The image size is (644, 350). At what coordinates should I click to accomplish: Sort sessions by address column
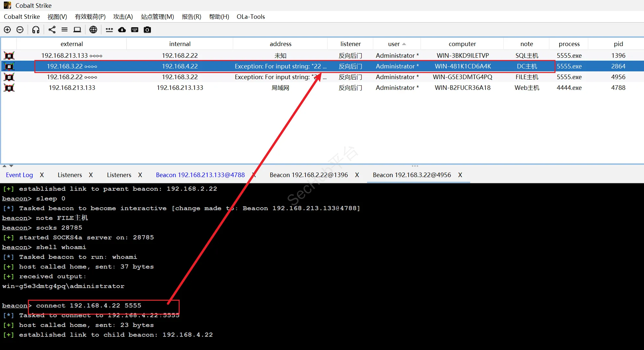pyautogui.click(x=280, y=44)
